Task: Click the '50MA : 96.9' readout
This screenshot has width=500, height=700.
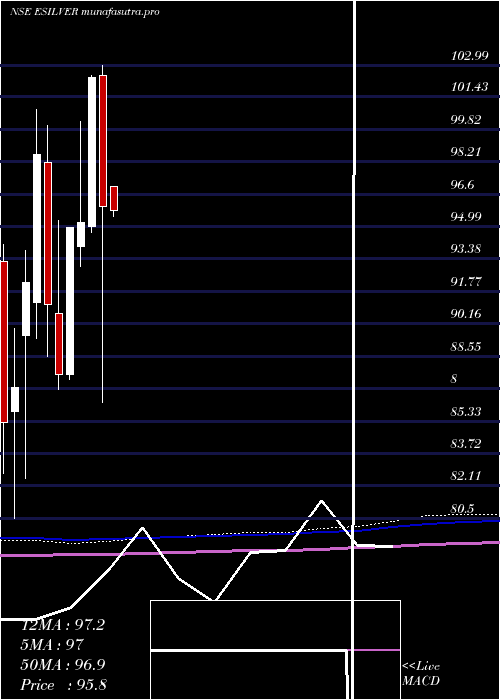Action: (x=63, y=664)
